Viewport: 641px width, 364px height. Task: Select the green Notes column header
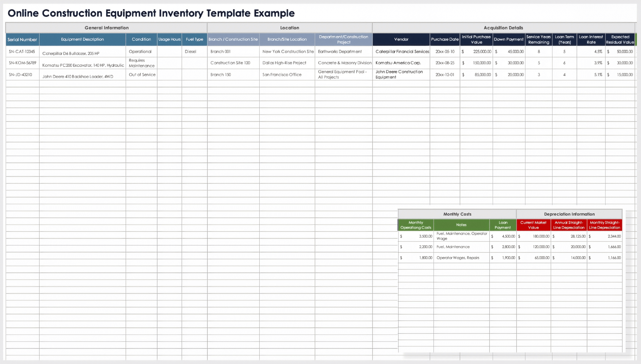pyautogui.click(x=461, y=225)
